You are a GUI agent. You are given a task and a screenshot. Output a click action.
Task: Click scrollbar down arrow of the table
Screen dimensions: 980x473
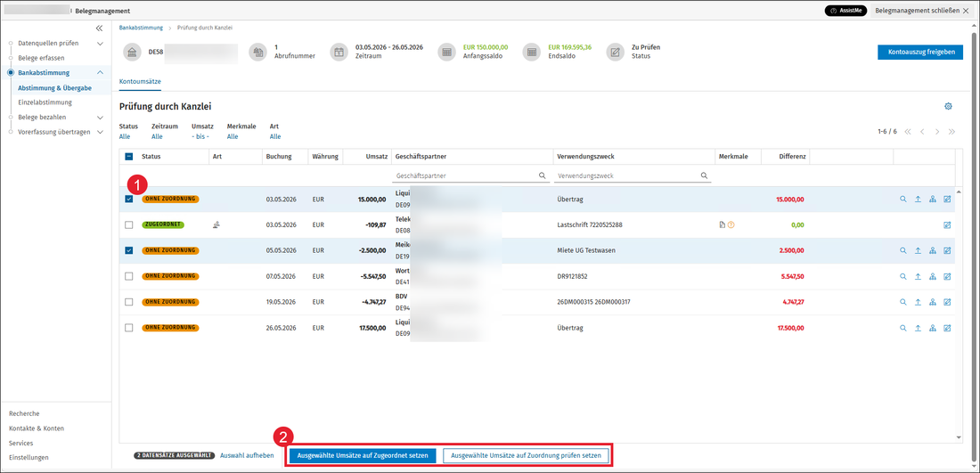click(960, 437)
